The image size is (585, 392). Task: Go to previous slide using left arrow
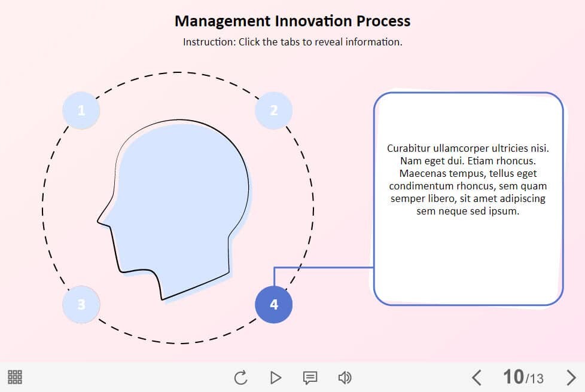point(476,378)
